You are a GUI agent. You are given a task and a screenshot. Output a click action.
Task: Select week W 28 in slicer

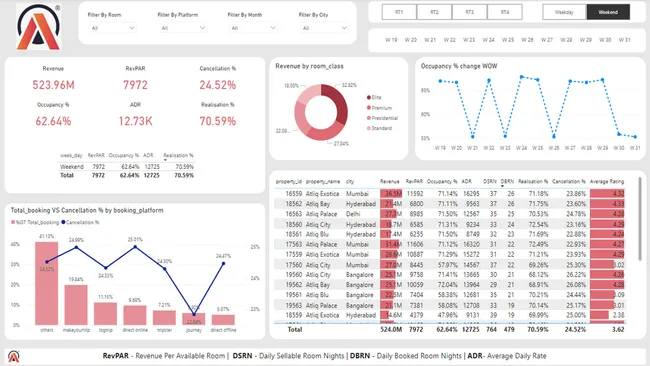click(566, 40)
